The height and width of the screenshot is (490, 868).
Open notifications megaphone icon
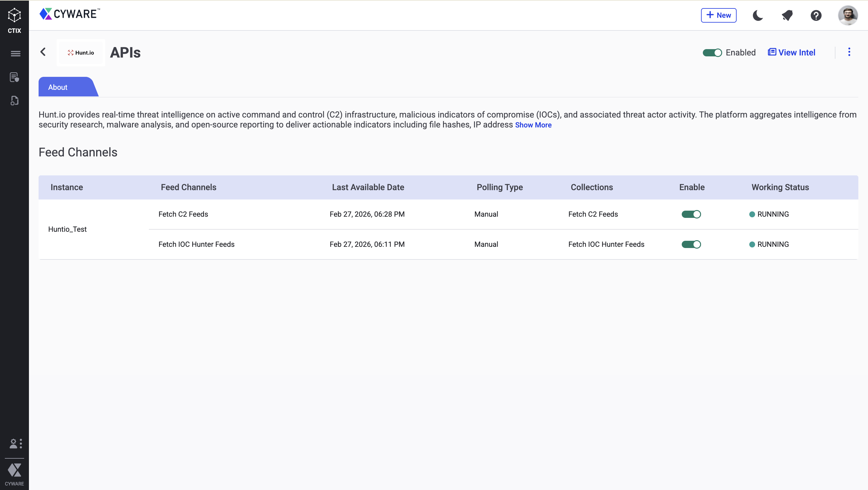coord(787,15)
